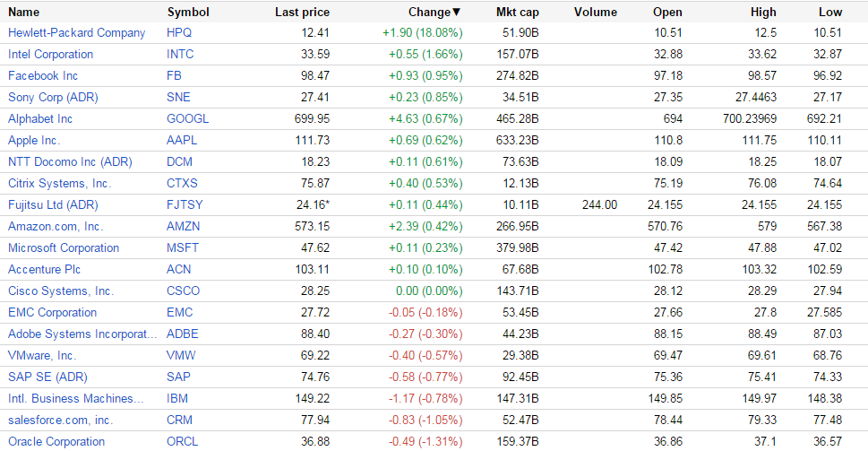Sort by Last price column header

pos(302,13)
